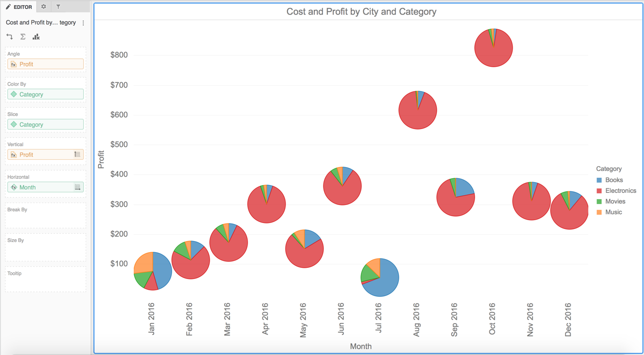Viewport: 644px width, 355px height.
Task: Click the green Movies color swatch
Action: click(599, 201)
